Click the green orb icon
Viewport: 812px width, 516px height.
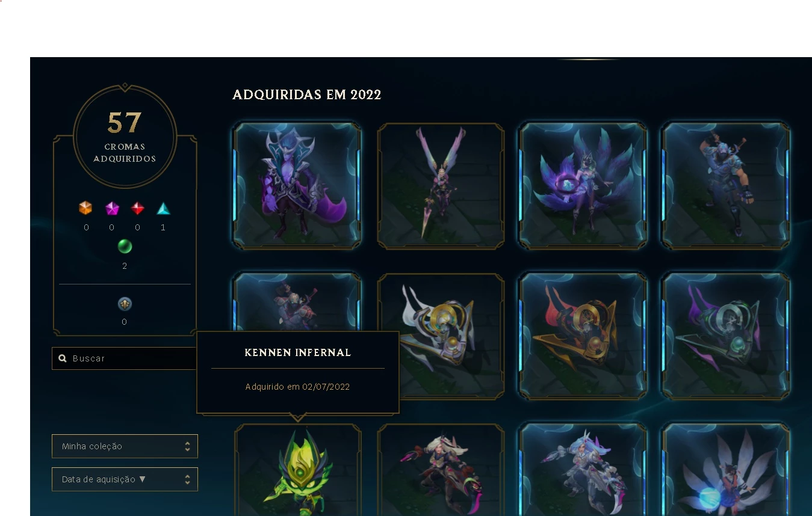click(x=125, y=246)
